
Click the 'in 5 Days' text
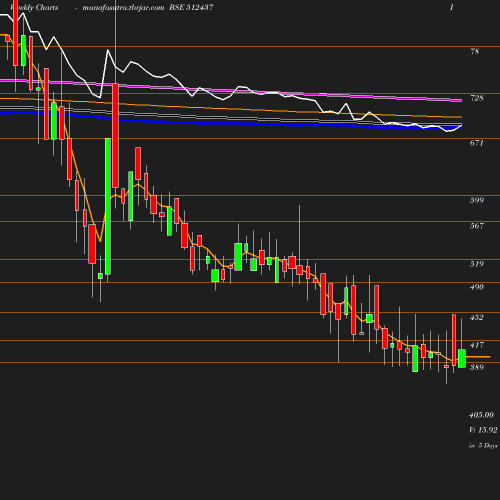[483, 446]
